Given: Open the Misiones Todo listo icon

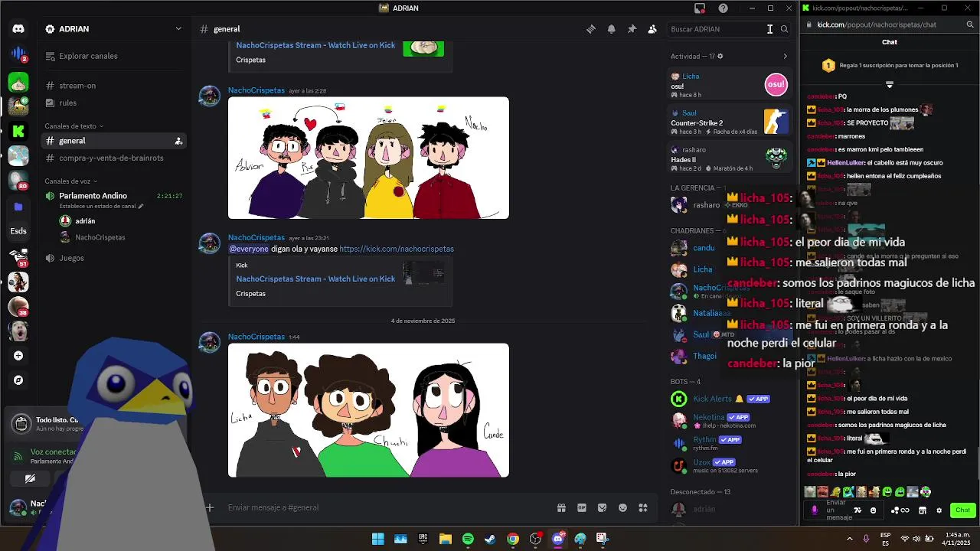Looking at the screenshot, I should click(21, 423).
